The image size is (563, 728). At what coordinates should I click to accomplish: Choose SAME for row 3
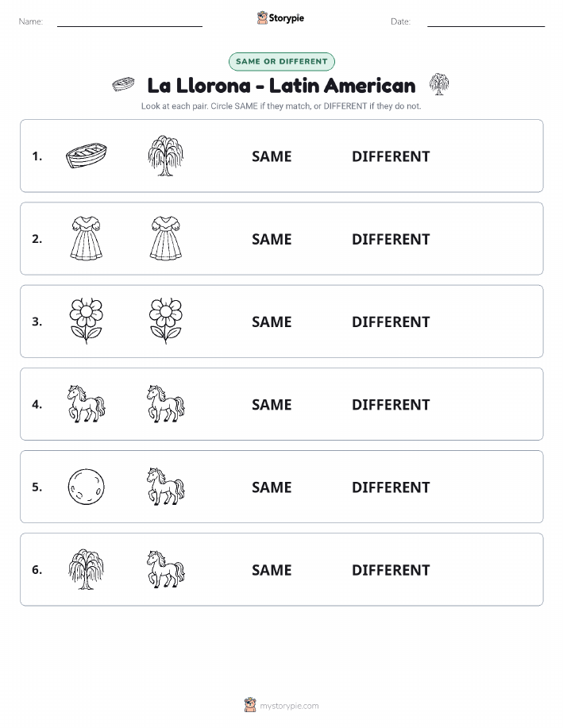[272, 322]
